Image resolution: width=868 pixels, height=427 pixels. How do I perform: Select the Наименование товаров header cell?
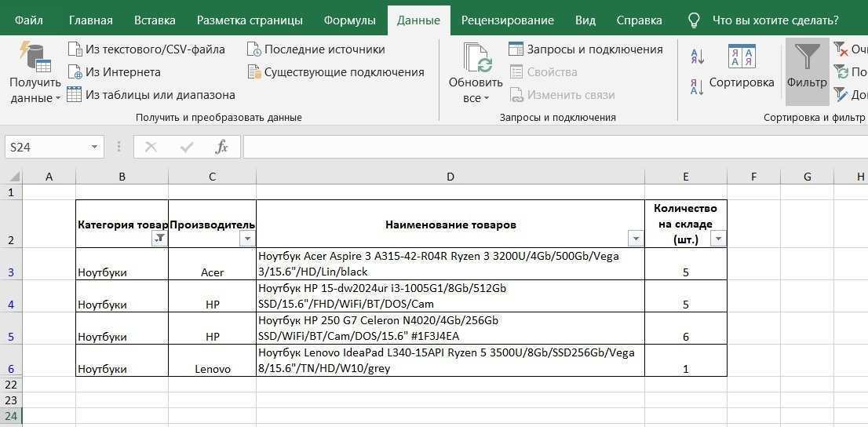tap(450, 224)
